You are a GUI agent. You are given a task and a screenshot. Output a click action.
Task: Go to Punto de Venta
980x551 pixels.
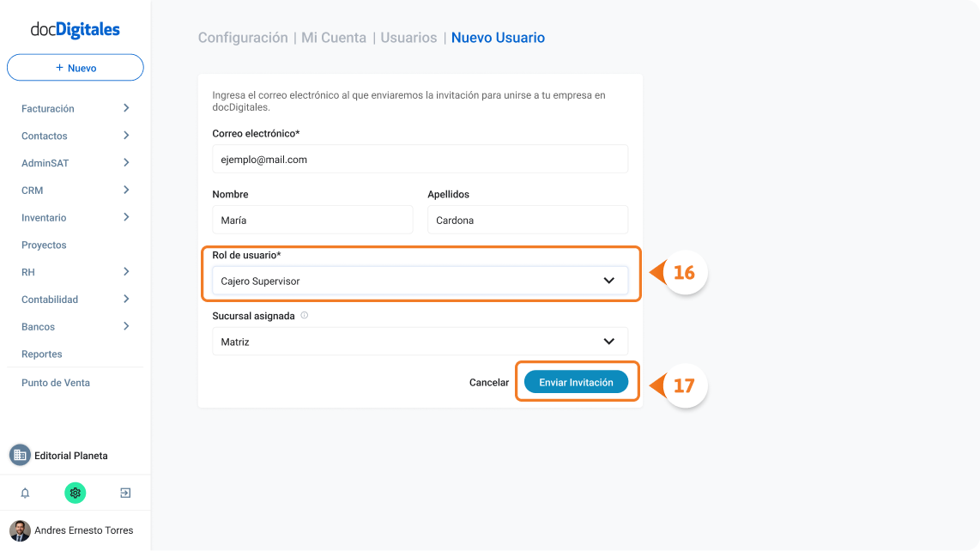click(56, 383)
